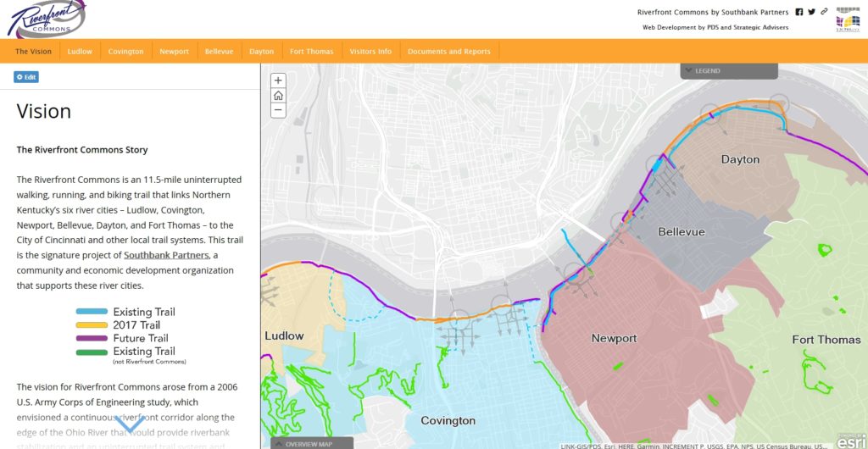Expand the Legend panel
This screenshot has width=868, height=449.
(728, 71)
